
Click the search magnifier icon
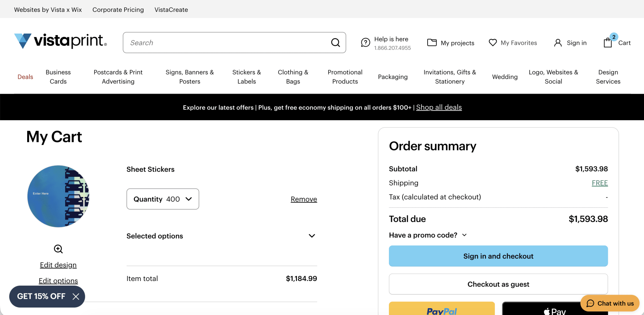coord(335,43)
